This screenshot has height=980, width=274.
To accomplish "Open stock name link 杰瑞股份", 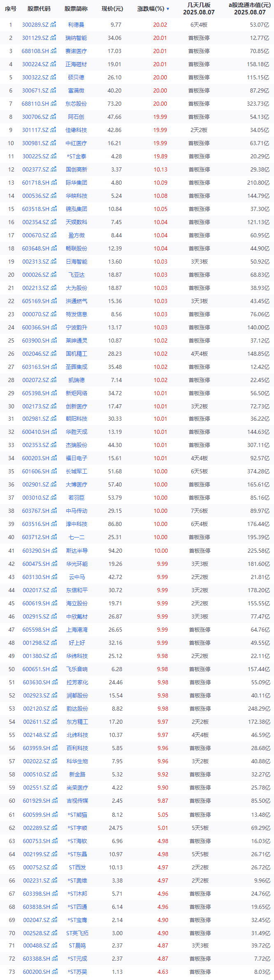I will coord(77,445).
